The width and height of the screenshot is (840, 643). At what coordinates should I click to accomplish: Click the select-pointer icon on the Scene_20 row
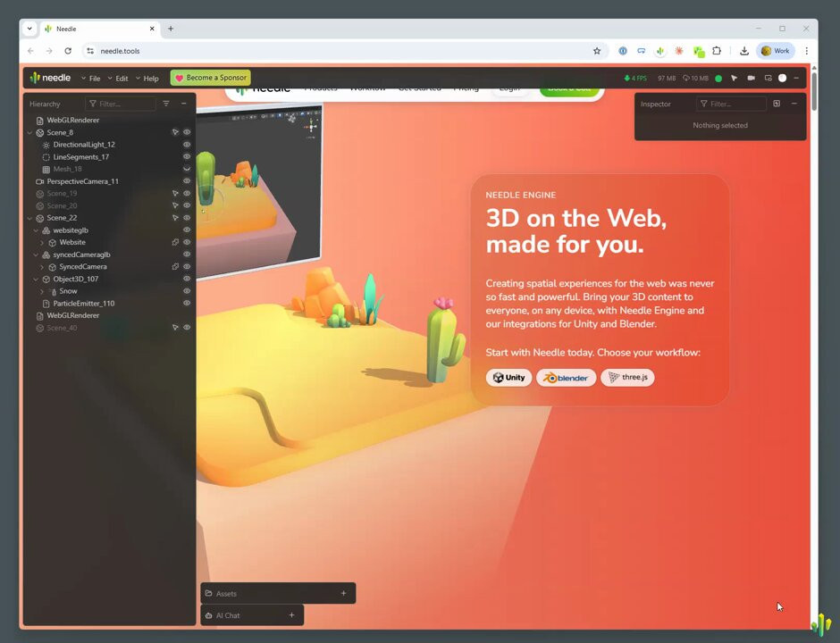(x=175, y=205)
